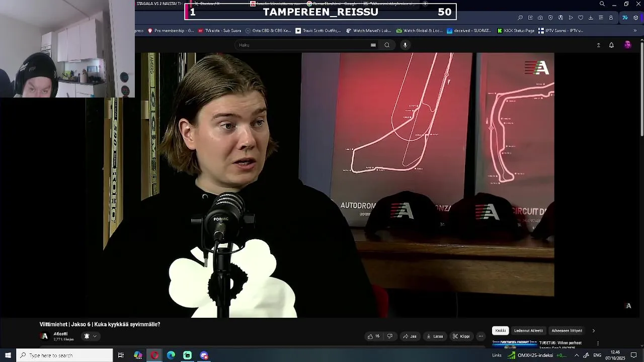Open Windows Start menu
The image size is (644, 362).
[8, 355]
